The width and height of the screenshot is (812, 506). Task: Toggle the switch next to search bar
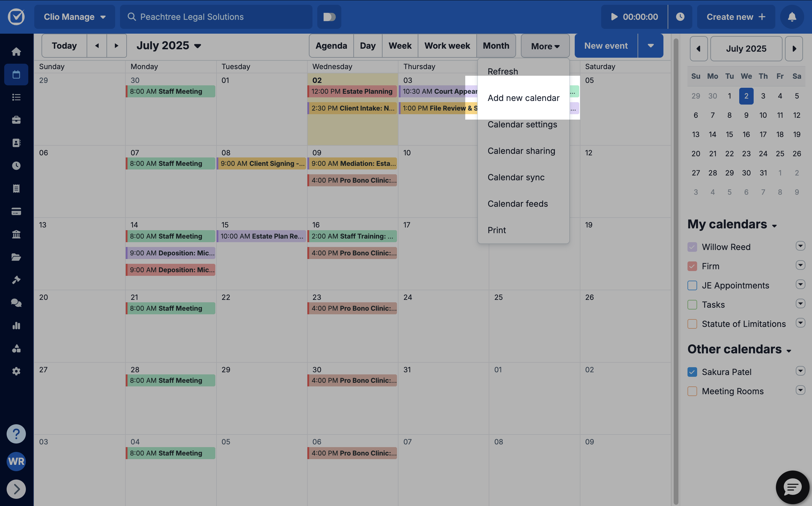click(329, 17)
